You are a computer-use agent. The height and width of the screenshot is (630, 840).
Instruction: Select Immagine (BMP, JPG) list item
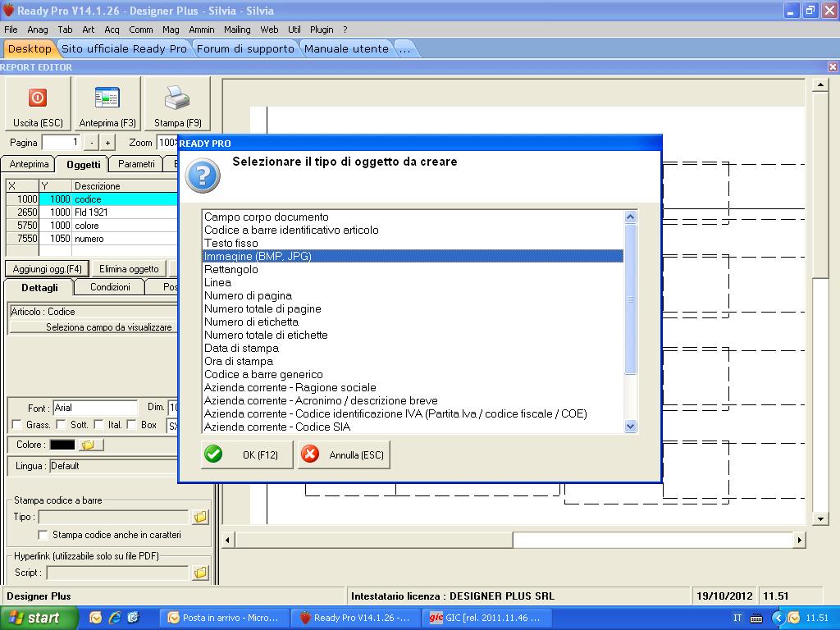point(413,256)
